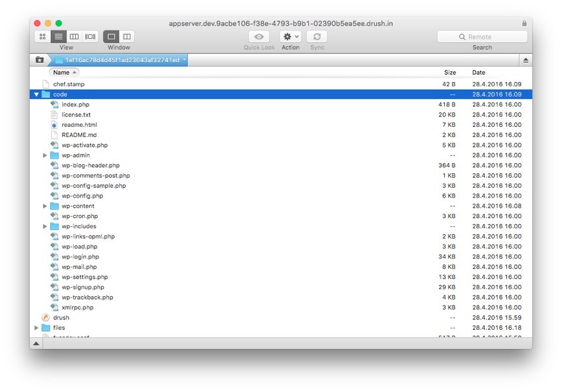Select dual-pane window layout
Screen dimensions: 562x392
click(x=127, y=36)
